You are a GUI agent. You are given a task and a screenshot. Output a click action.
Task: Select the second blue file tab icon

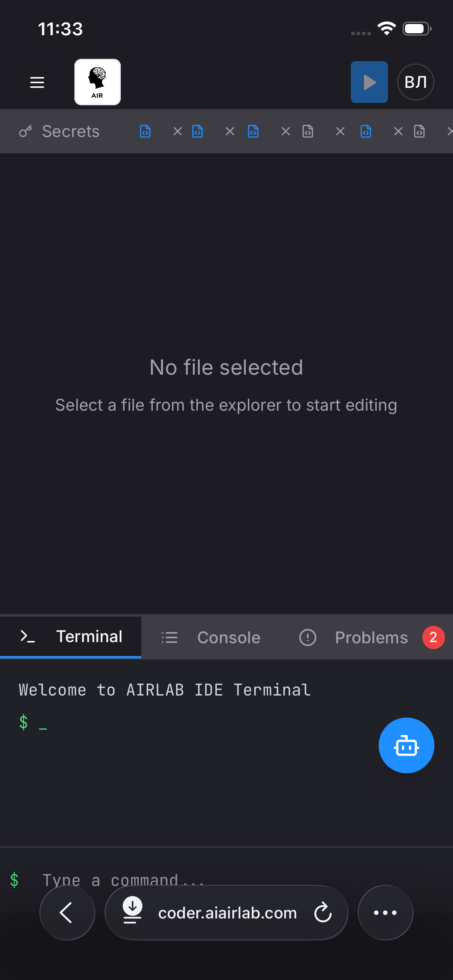(x=197, y=131)
